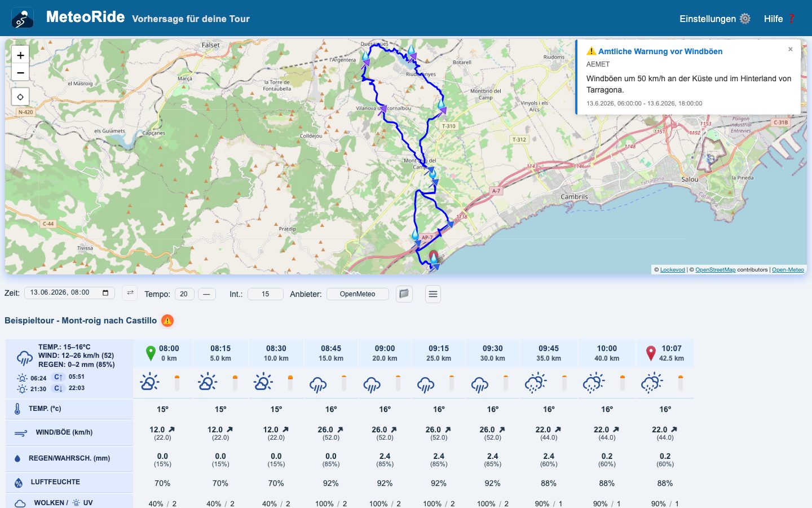Open date picker in the Zeit field
The width and height of the screenshot is (812, 508).
105,293
